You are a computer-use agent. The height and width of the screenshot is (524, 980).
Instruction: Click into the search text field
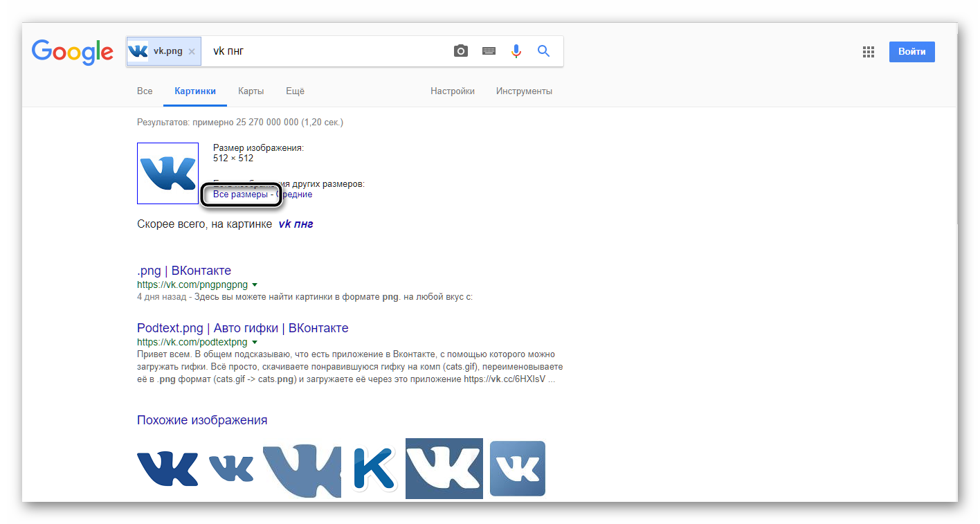pos(325,51)
